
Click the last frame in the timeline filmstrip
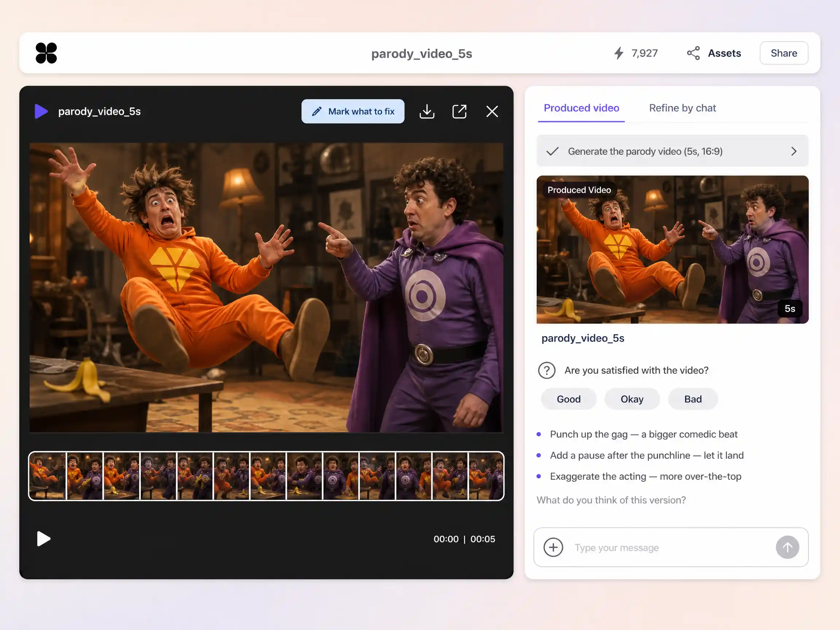click(x=486, y=476)
